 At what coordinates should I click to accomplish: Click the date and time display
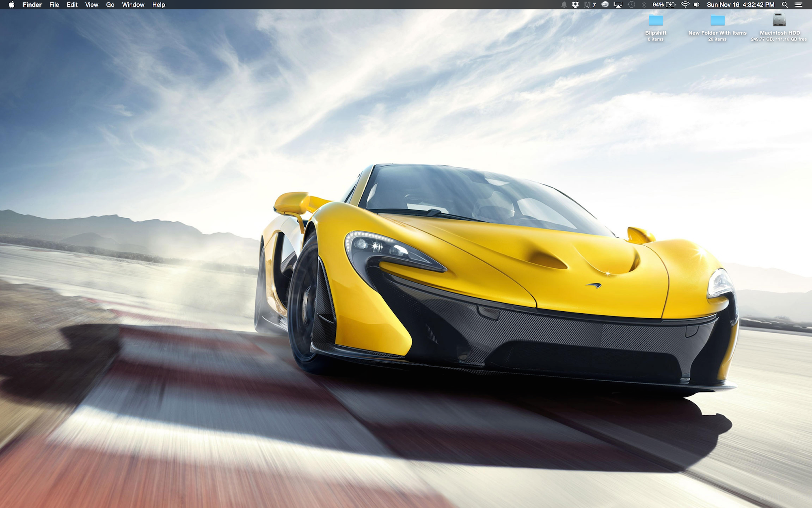pyautogui.click(x=741, y=5)
